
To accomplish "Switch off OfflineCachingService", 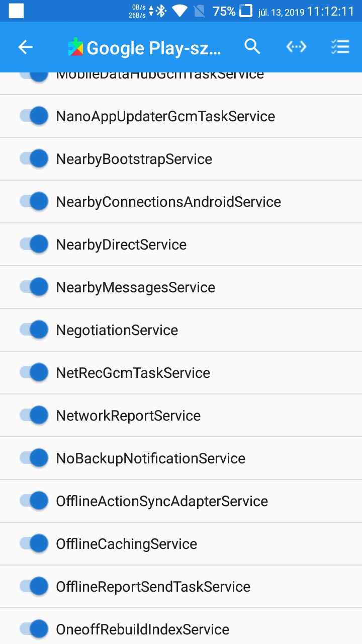I will [x=34, y=543].
